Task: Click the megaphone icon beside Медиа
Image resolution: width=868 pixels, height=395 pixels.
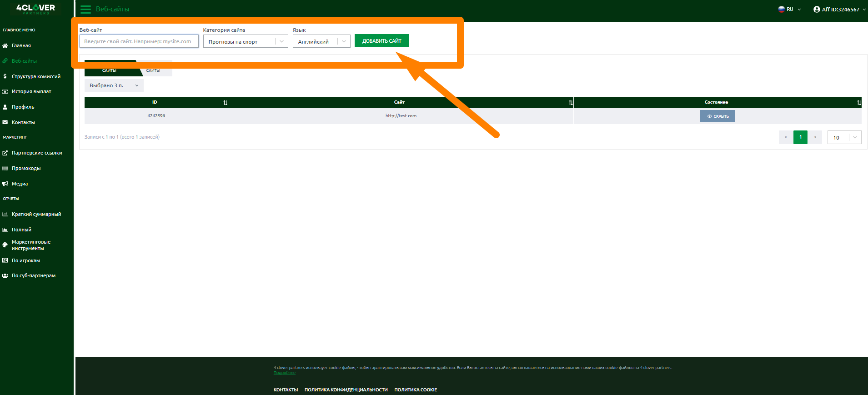Action: pyautogui.click(x=5, y=184)
